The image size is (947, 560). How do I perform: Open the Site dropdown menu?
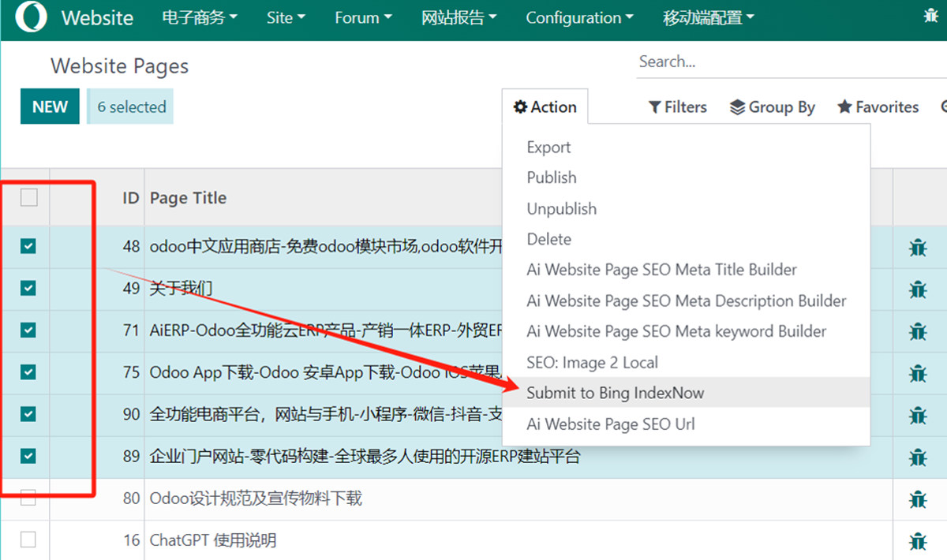tap(286, 17)
